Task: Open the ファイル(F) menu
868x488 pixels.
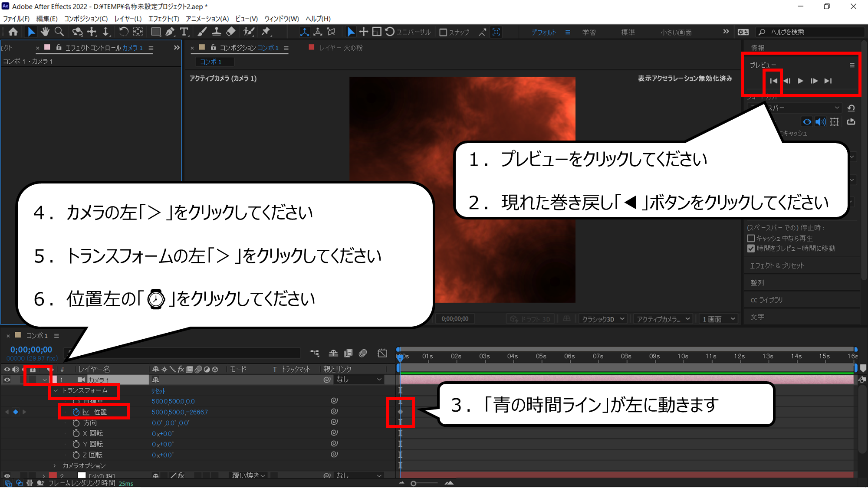Action: point(16,19)
